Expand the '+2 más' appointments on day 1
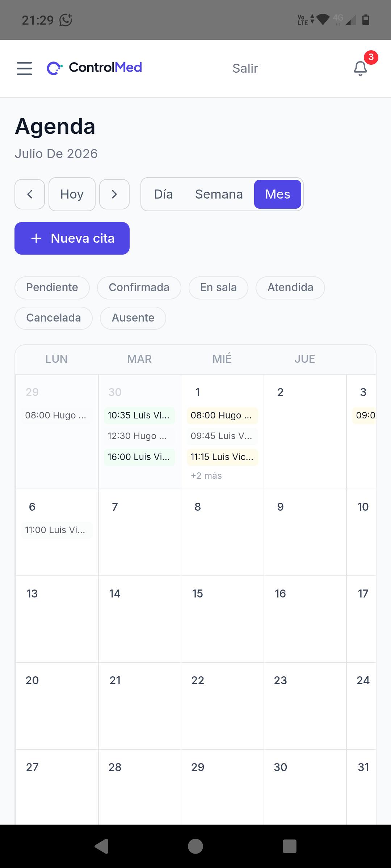 click(206, 476)
